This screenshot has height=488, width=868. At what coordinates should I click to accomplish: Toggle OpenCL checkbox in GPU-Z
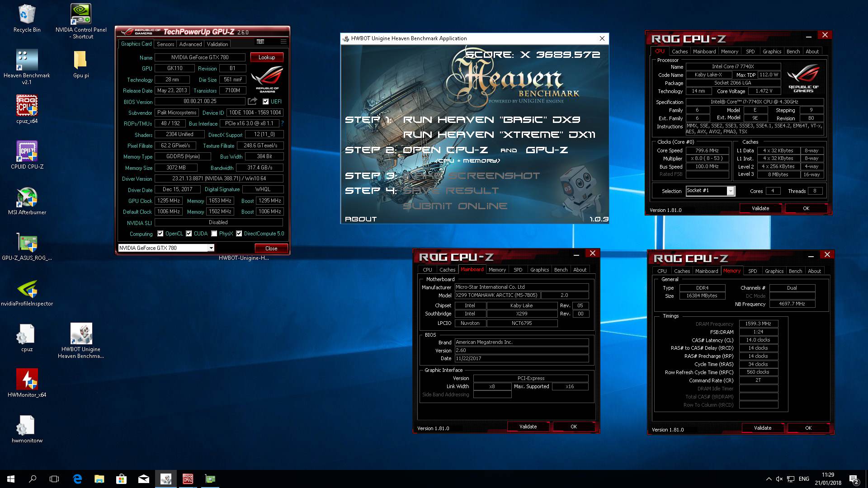pyautogui.click(x=160, y=234)
